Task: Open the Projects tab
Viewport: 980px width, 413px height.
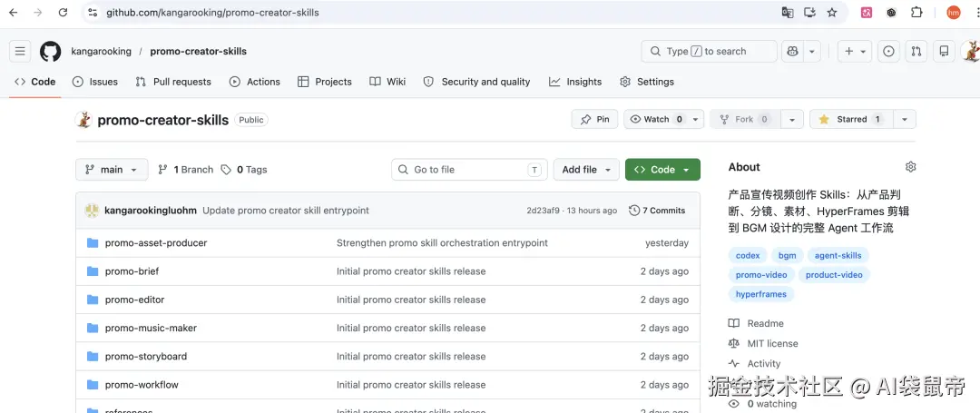Action: pyautogui.click(x=324, y=82)
